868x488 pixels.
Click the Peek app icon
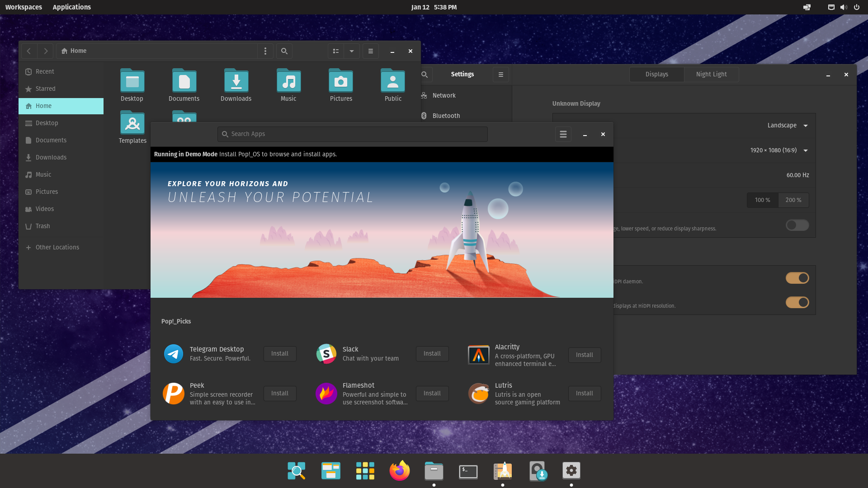pos(174,394)
